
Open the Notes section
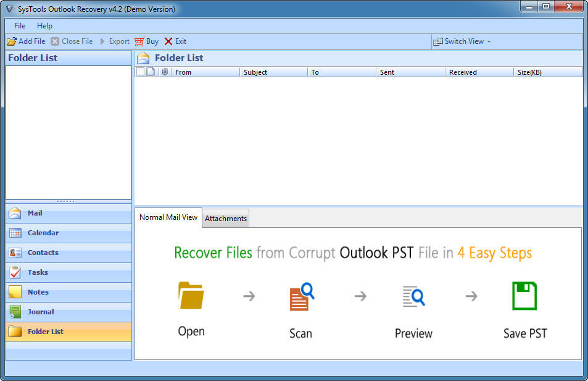tap(68, 292)
